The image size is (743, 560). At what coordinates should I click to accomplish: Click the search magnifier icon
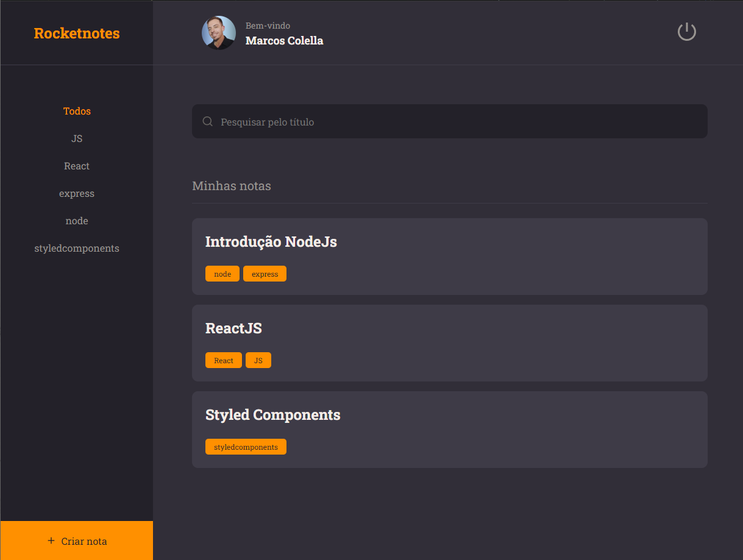208,121
